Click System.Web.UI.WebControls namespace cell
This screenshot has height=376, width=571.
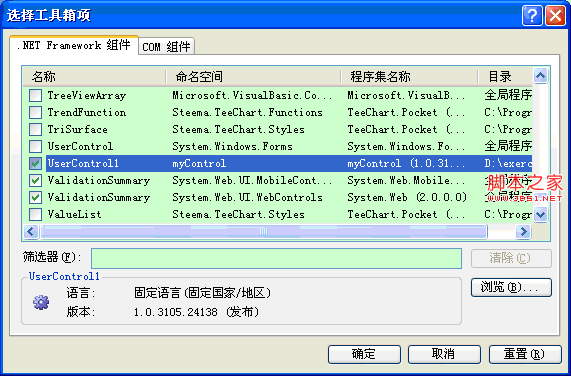[247, 197]
